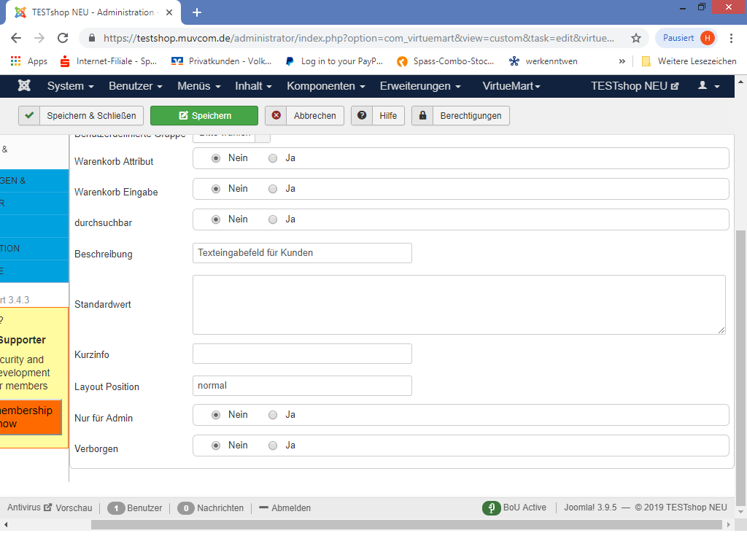
Task: Click the red Abbrechen cancel icon
Action: pos(276,116)
